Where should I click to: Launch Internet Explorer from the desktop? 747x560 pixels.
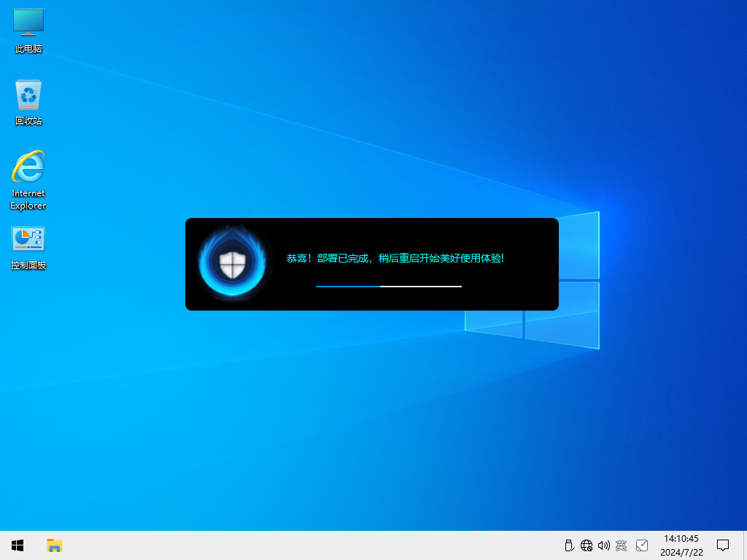[28, 168]
